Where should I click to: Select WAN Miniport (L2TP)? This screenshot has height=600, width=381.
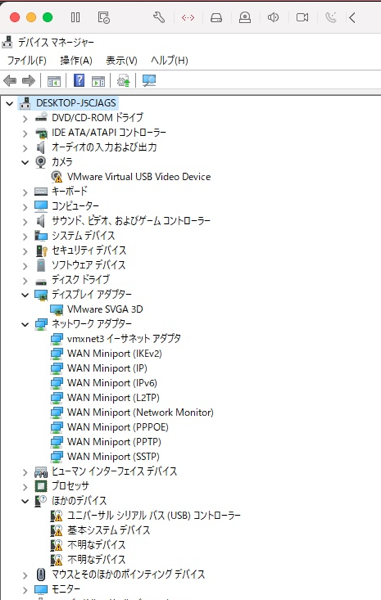[113, 397]
